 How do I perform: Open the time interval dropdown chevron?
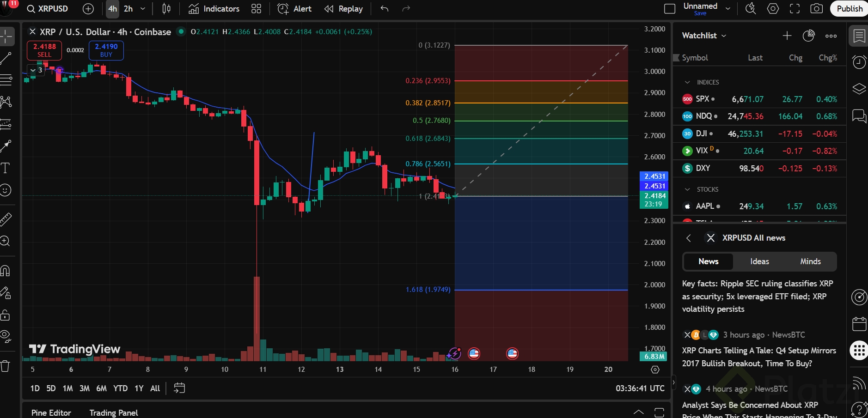click(x=143, y=9)
